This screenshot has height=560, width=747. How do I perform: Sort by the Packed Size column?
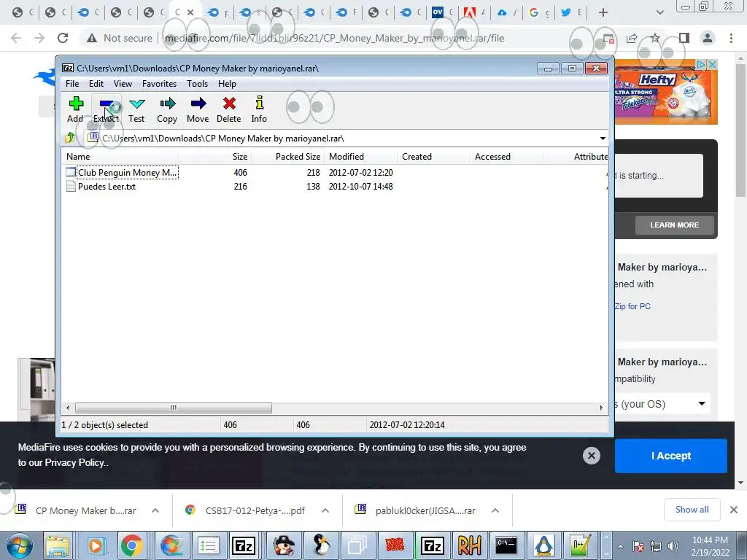287,157
